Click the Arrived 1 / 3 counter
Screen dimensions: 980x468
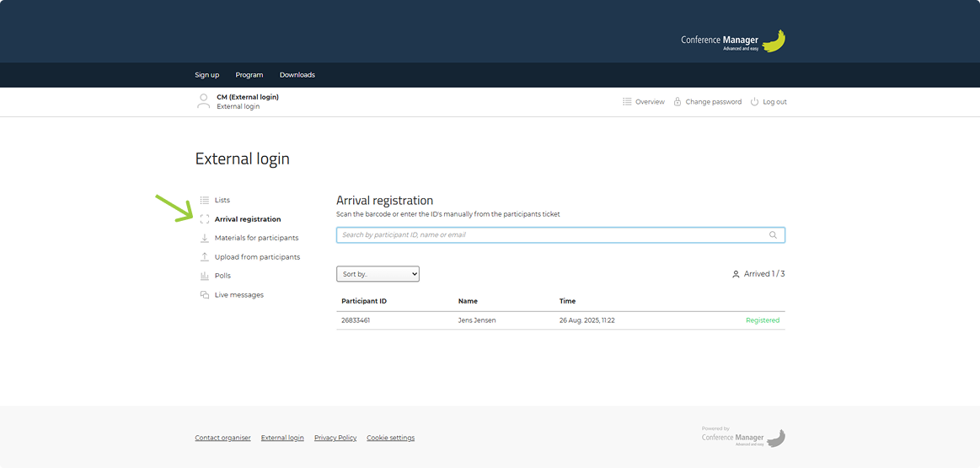tap(763, 274)
